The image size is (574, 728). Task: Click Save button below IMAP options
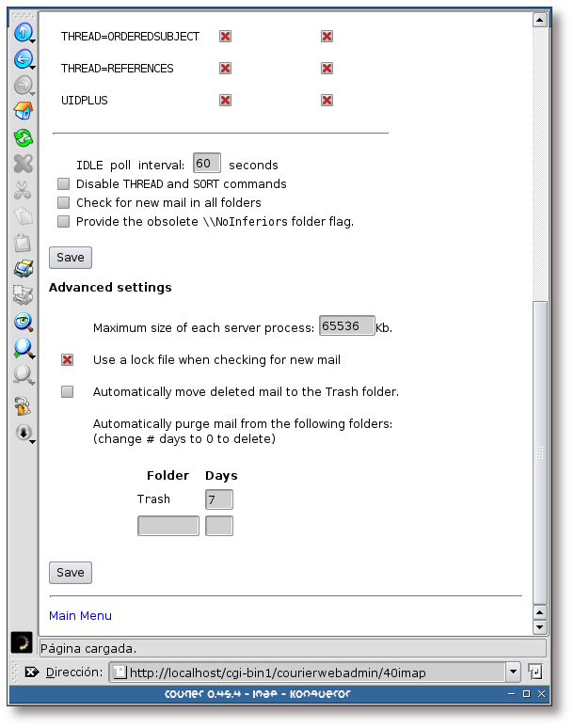71,258
